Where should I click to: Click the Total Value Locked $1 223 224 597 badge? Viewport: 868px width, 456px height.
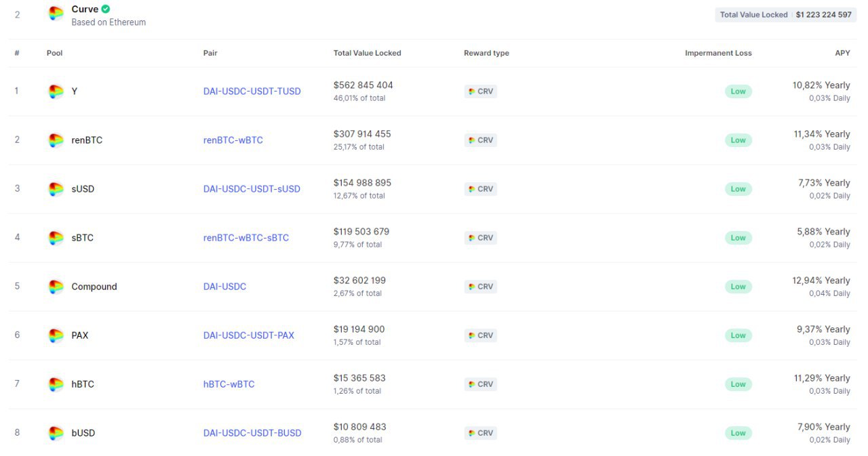[x=786, y=15]
